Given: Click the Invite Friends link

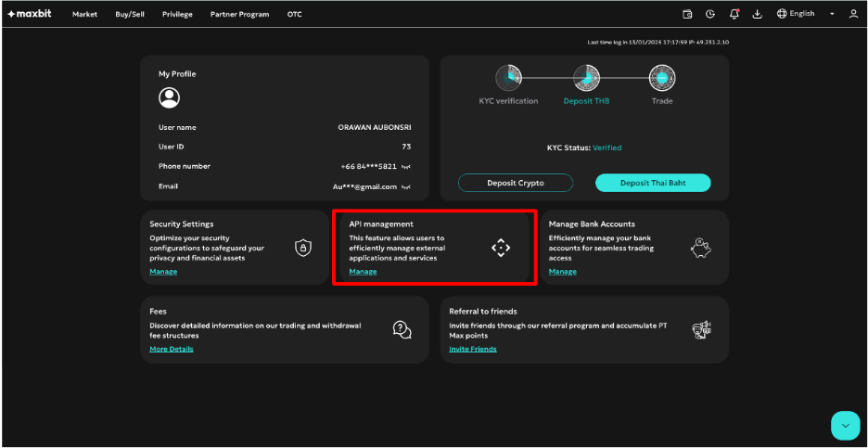Looking at the screenshot, I should [x=473, y=349].
